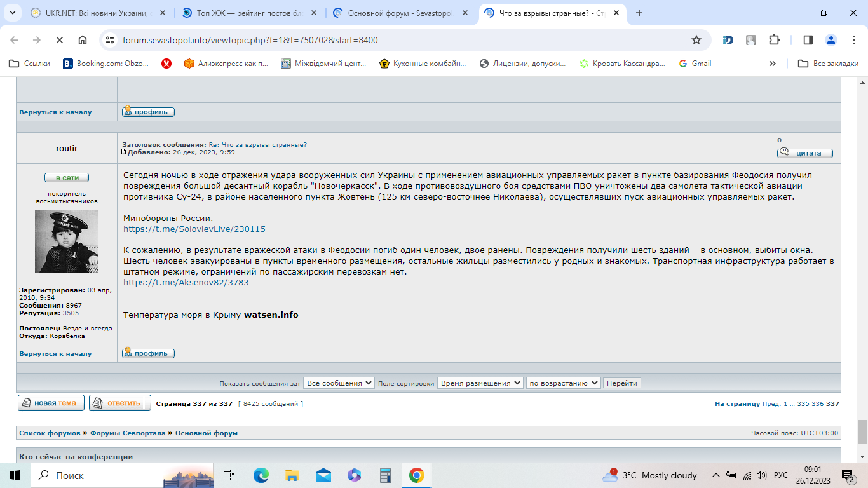The width and height of the screenshot is (868, 488).
Task: Click the Пред. previous page link
Action: tap(771, 404)
